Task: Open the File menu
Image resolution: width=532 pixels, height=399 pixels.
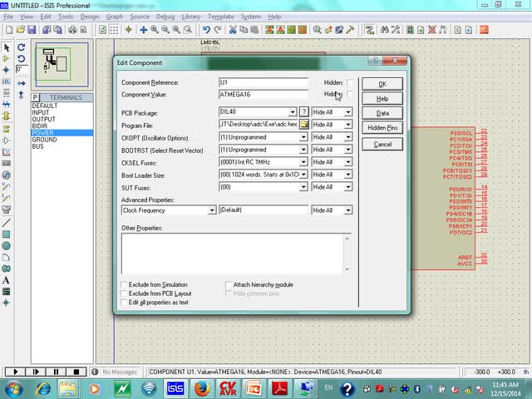Action: click(8, 17)
